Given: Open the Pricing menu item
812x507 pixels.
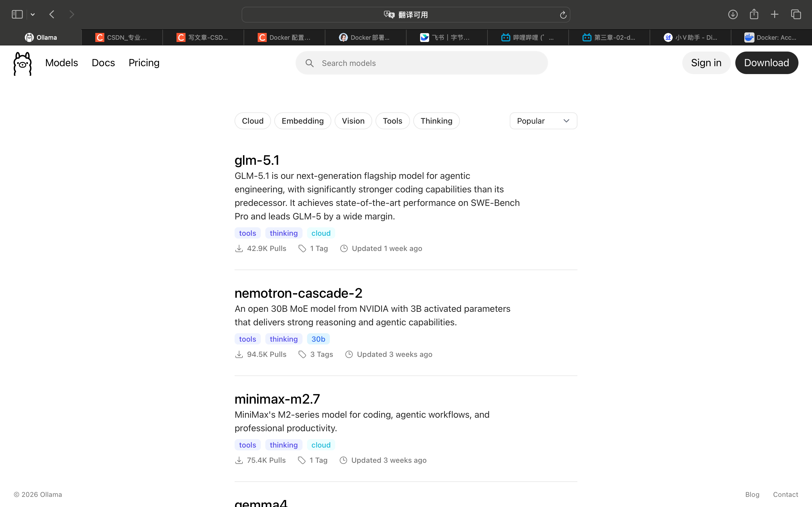Looking at the screenshot, I should point(144,63).
